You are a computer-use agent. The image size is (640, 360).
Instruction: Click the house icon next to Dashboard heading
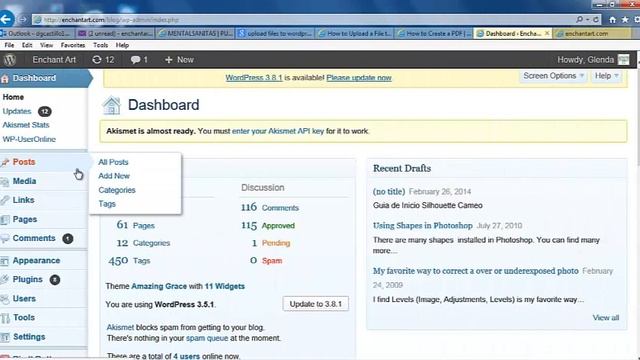(x=111, y=105)
